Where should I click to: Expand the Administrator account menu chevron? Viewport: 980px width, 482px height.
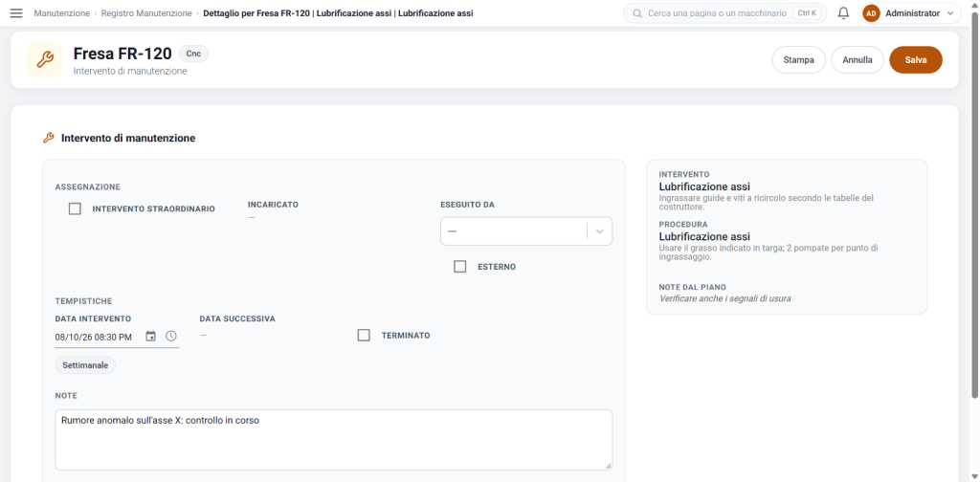950,13
